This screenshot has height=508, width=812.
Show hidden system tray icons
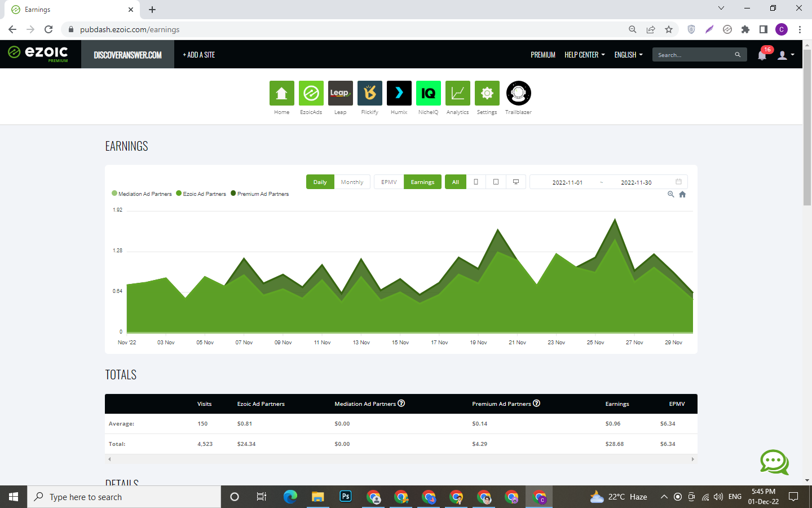click(664, 497)
